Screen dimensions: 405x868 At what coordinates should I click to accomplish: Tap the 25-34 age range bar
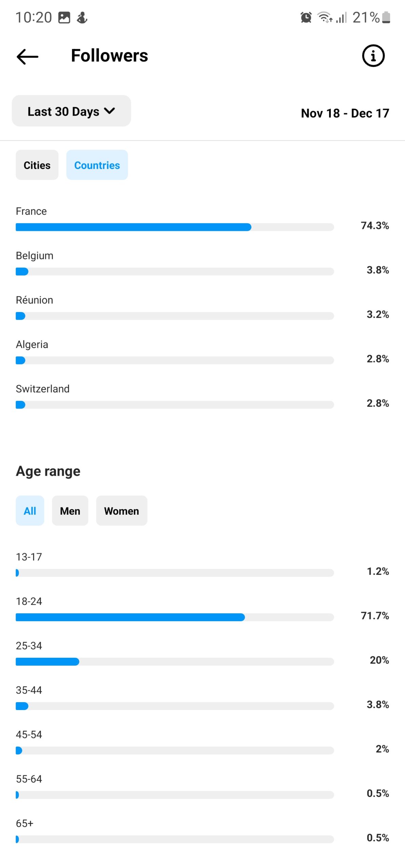[x=174, y=662]
